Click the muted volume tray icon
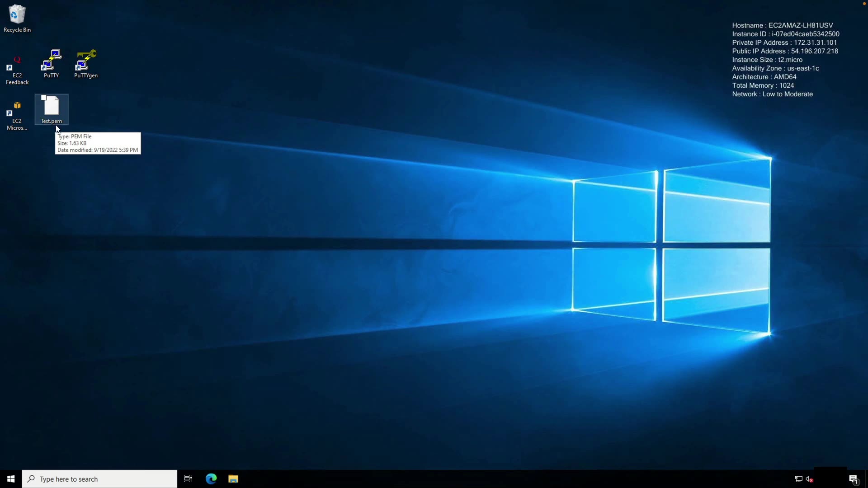This screenshot has width=868, height=488. [x=810, y=479]
